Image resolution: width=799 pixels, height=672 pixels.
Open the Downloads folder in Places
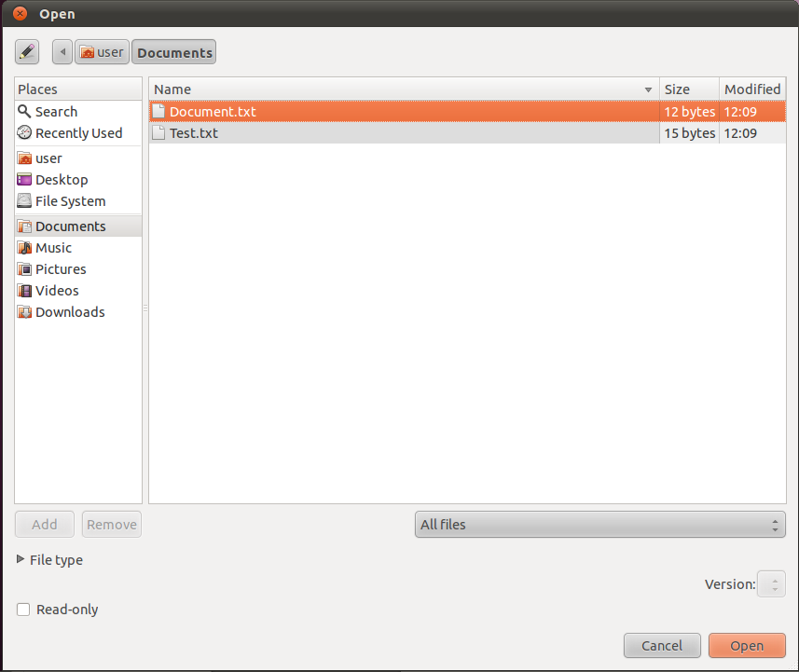tap(70, 312)
